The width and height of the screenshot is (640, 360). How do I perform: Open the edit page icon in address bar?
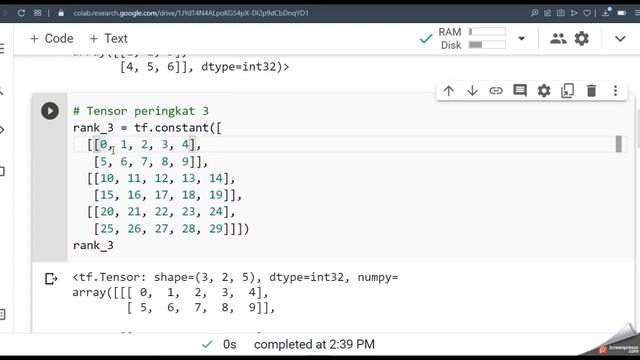point(547,13)
